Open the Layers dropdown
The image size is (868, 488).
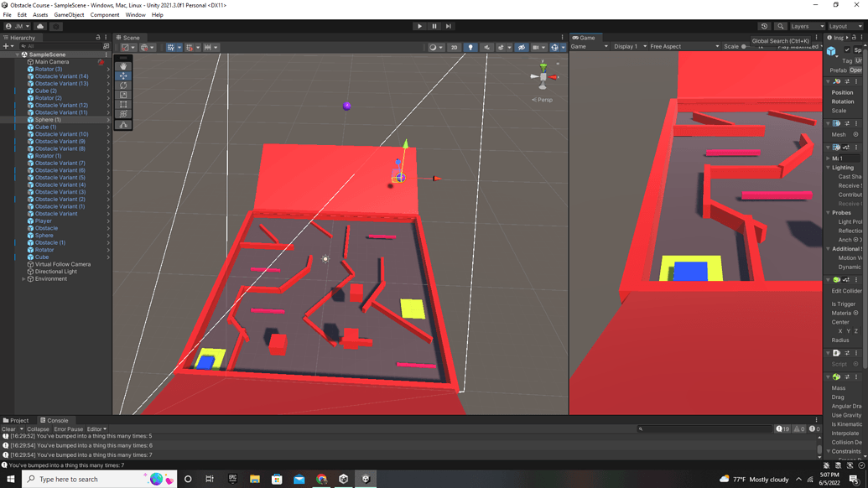[x=806, y=26]
